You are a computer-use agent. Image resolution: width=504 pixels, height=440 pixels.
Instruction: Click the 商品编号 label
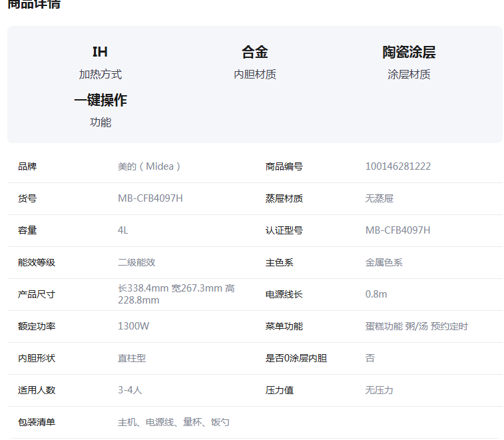284,166
